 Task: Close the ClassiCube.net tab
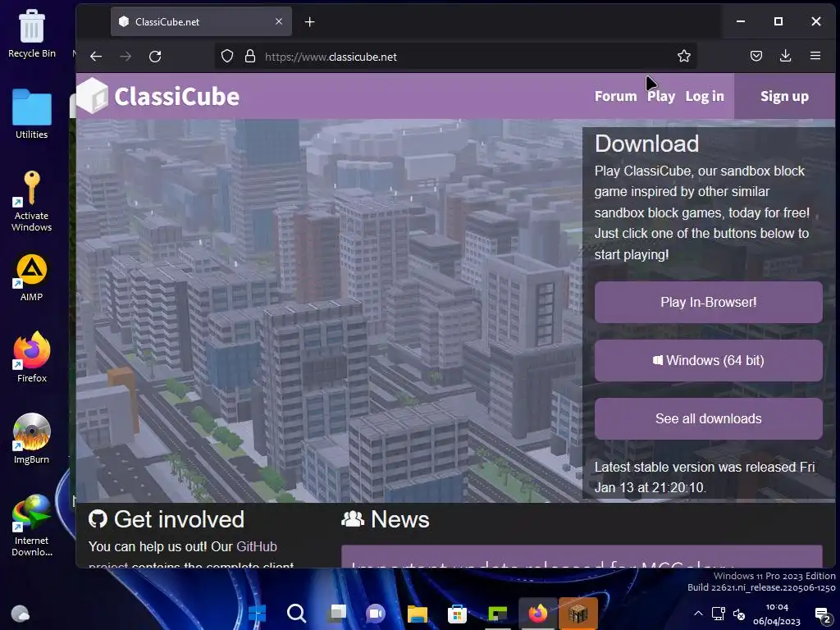[x=279, y=21]
